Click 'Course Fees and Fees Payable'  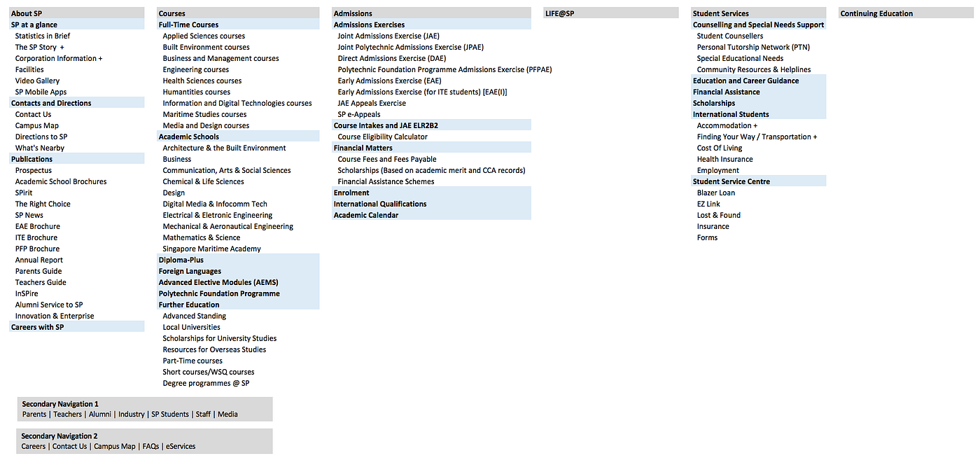387,159
